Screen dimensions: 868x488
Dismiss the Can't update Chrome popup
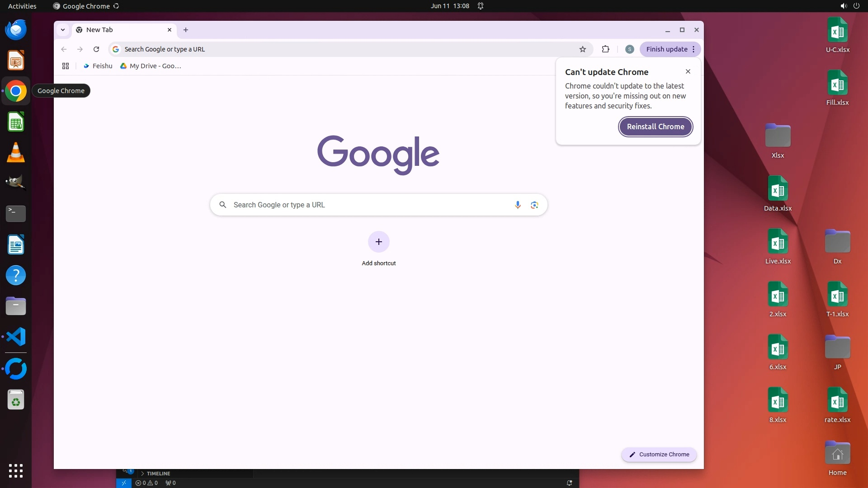688,71
